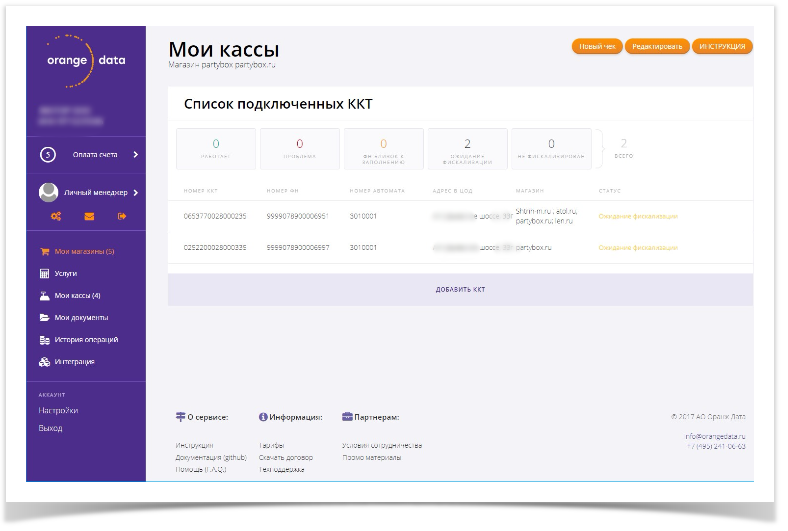Click the ИНСТРУКЦИЯ button
The height and width of the screenshot is (531, 788).
pos(721,46)
